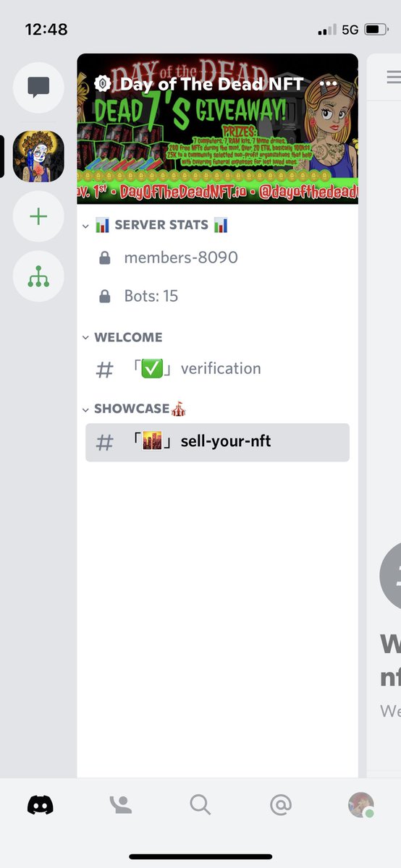Tap the green plus add server icon
The image size is (401, 868).
38,217
